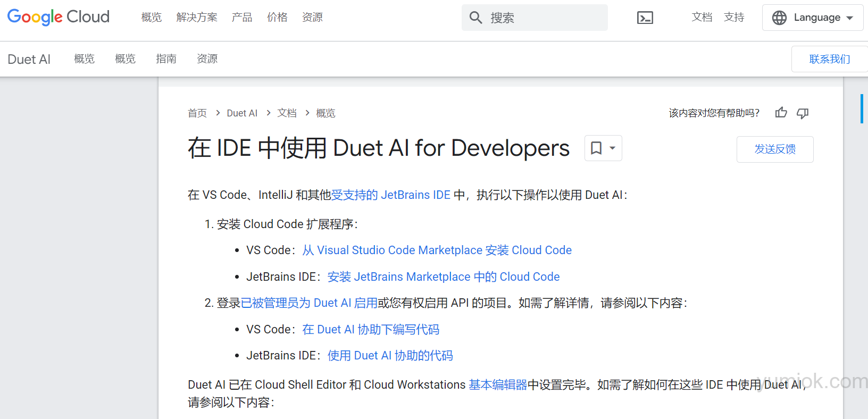Open 使用 Duet AI 协助的代码 link

(x=390, y=356)
